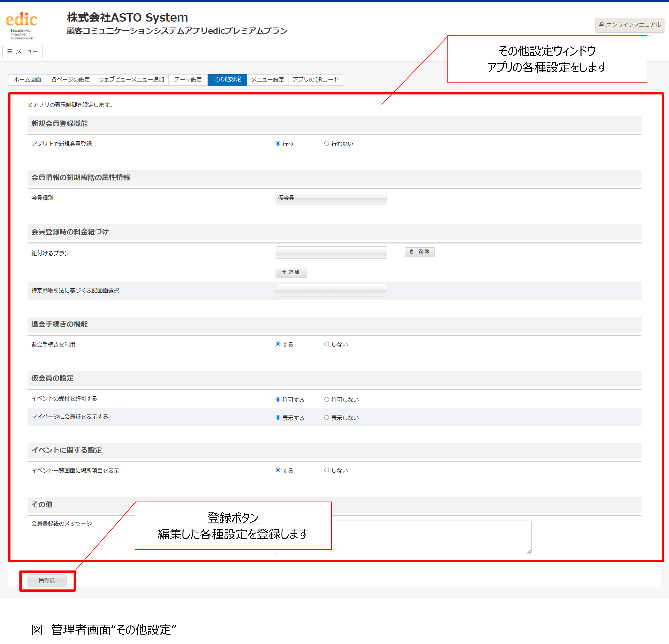
Task: Go to the アプリのQRコード tab
Action: pos(315,79)
